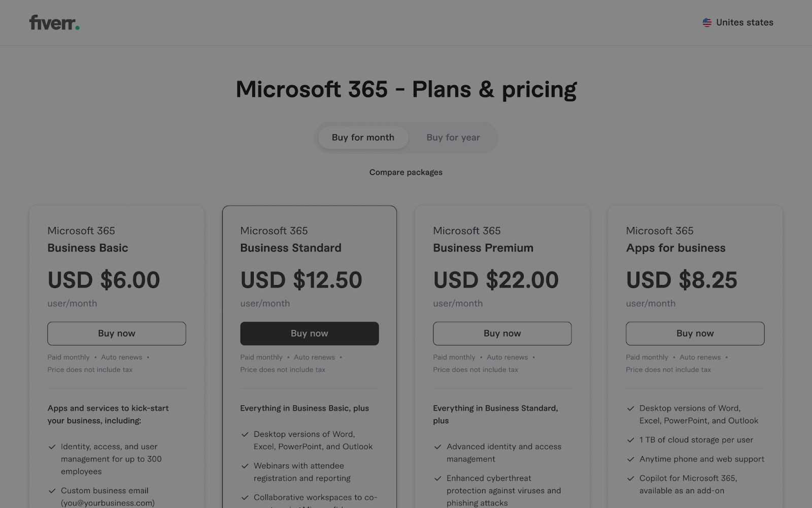Click the USD $22.00 price text
Screen dimensions: 812x508
495,280
